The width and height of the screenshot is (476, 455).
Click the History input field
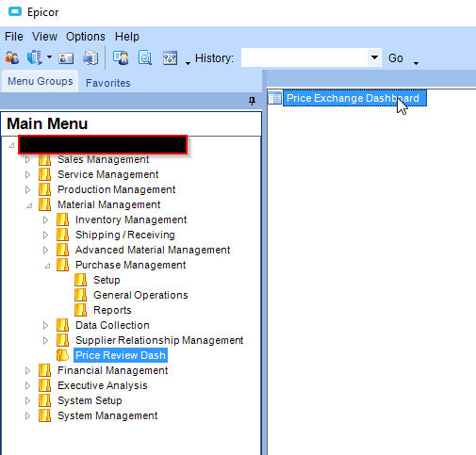pyautogui.click(x=304, y=57)
